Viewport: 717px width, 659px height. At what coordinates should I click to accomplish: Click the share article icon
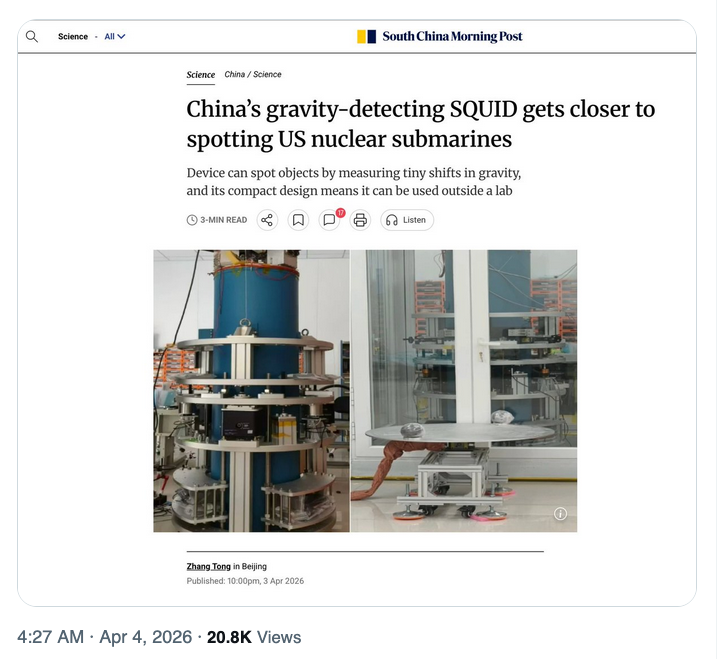click(x=267, y=220)
